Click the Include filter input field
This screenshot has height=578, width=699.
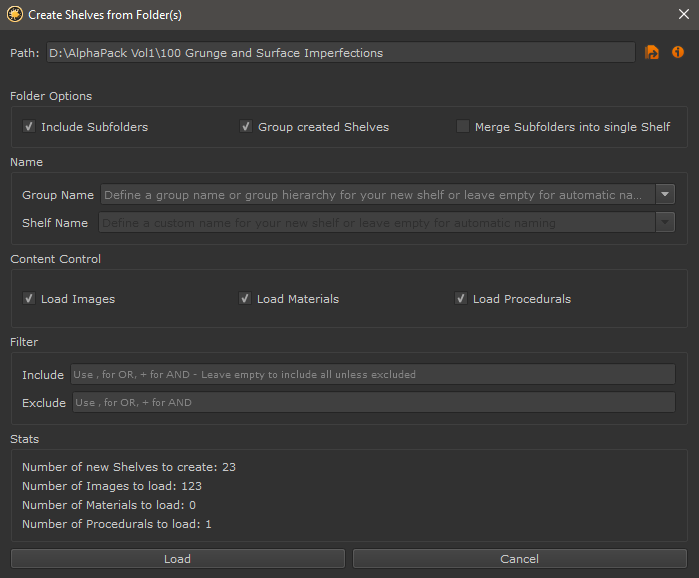372,374
